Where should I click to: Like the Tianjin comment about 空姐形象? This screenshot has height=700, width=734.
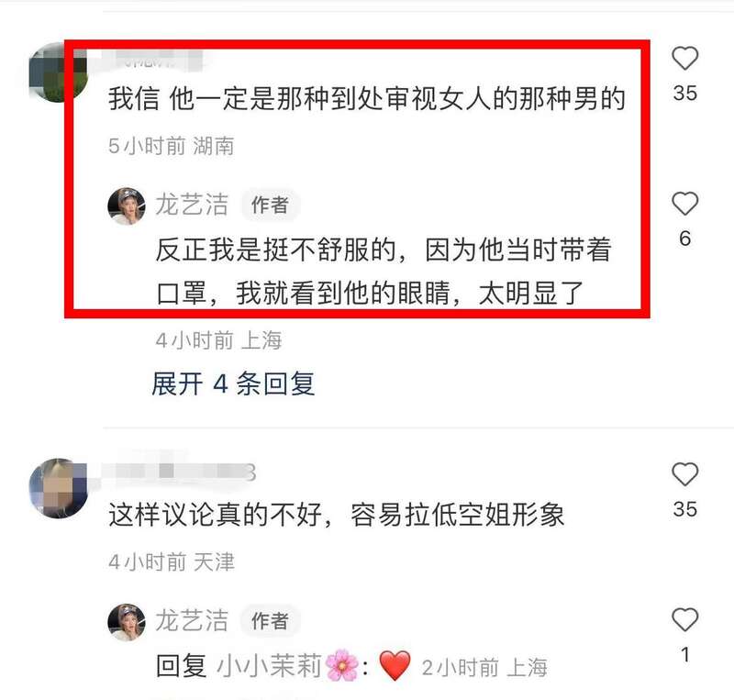pos(684,474)
